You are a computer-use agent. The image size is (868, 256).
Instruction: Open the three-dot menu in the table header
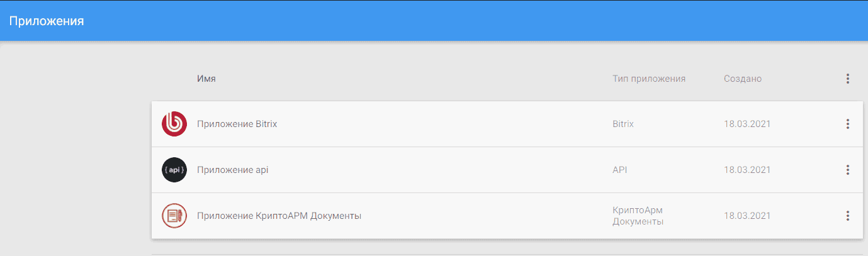tap(848, 79)
